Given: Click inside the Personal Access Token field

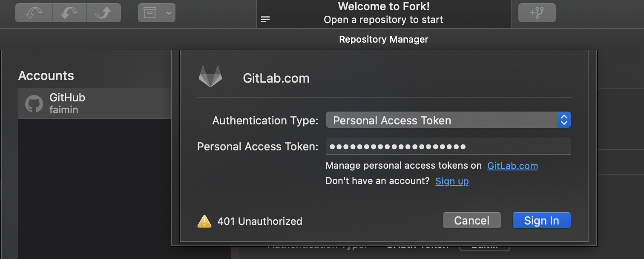Looking at the screenshot, I should click(x=448, y=146).
